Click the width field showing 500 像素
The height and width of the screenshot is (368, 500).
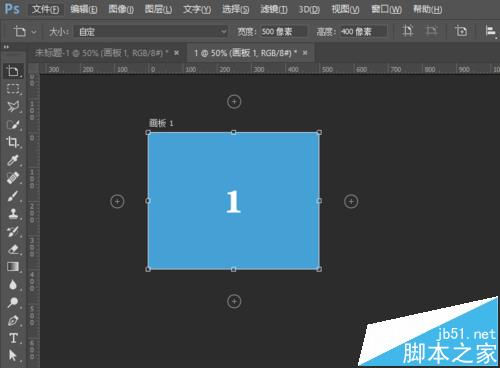[283, 32]
